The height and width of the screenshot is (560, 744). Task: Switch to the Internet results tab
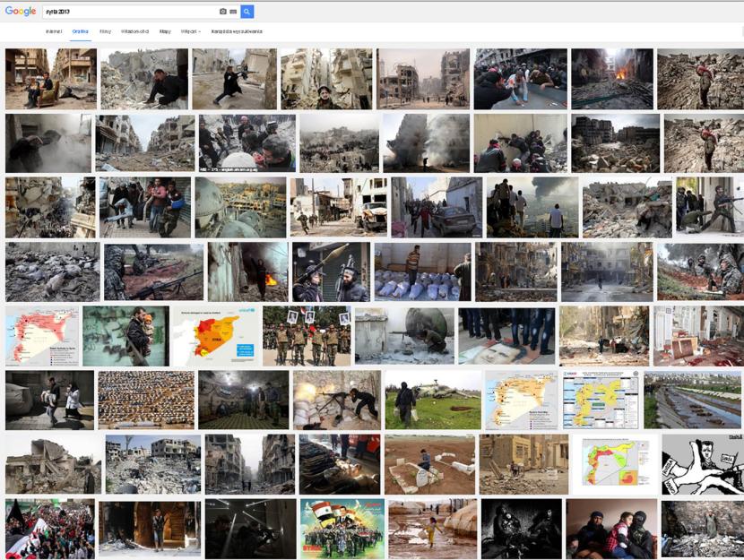(54, 31)
